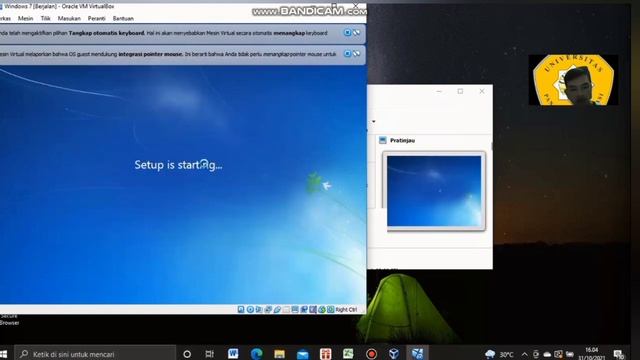The width and height of the screenshot is (640, 360).
Task: Launch Microsoft Word from the taskbar
Action: (233, 353)
